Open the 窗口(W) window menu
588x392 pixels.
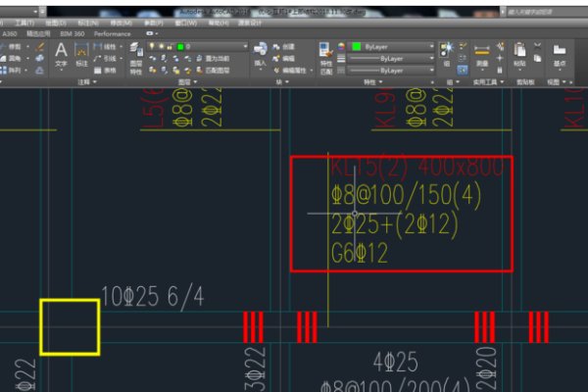pos(186,23)
